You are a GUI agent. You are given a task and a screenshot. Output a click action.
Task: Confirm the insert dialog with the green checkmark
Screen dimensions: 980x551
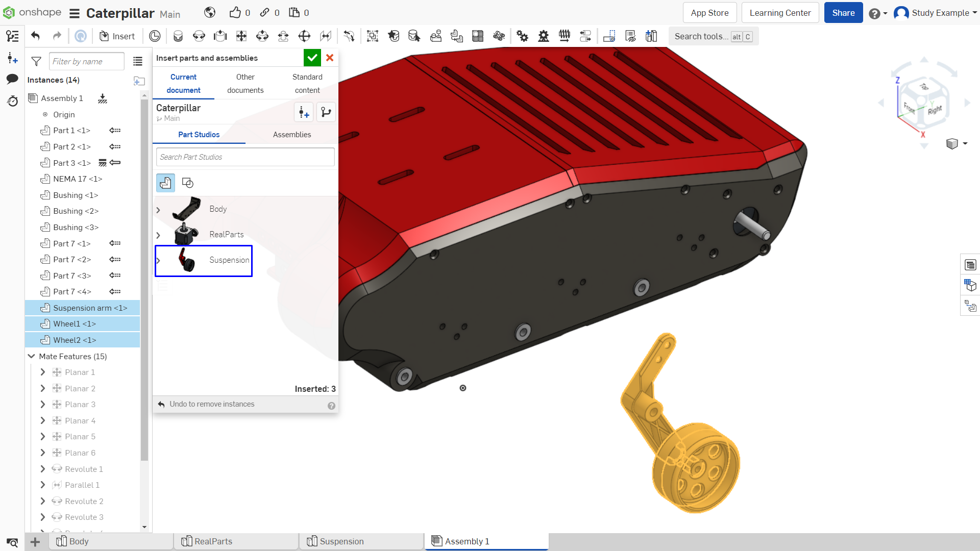(312, 58)
